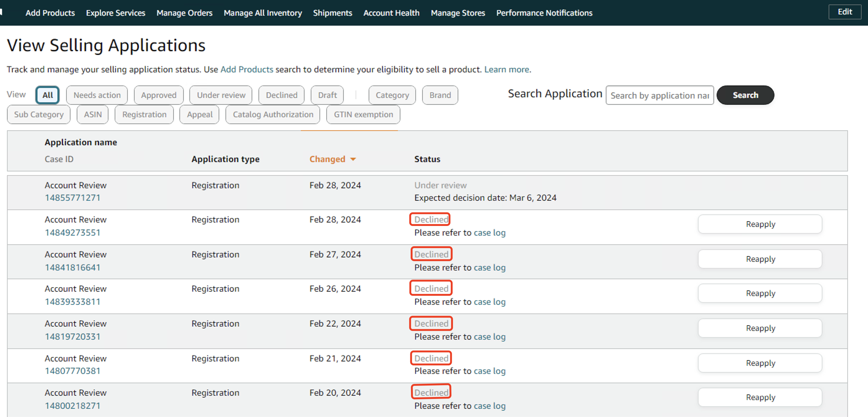Click the Application name column header
The height and width of the screenshot is (417, 868).
click(x=81, y=142)
